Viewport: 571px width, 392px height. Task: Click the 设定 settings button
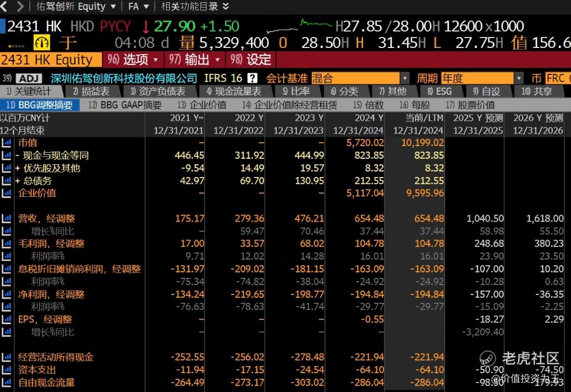(250, 60)
